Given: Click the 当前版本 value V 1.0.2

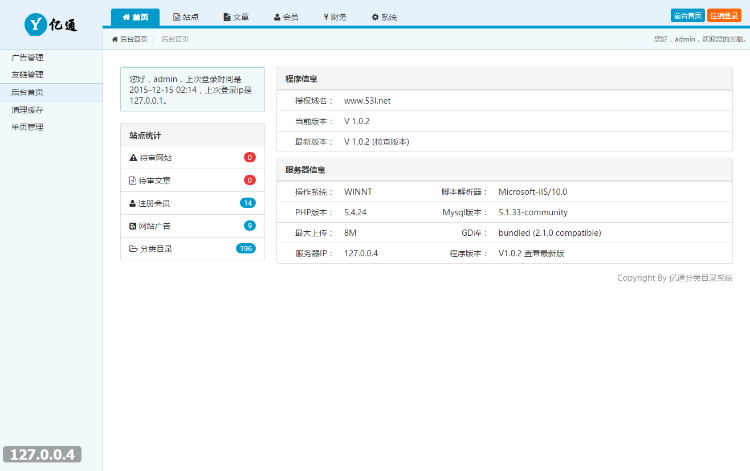Looking at the screenshot, I should tap(357, 121).
